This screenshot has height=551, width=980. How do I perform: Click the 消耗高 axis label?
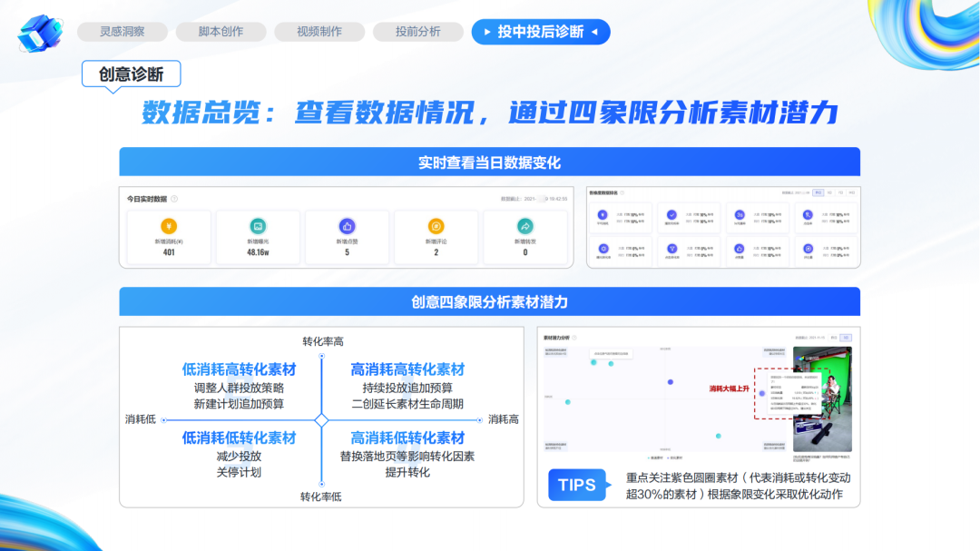(x=504, y=419)
